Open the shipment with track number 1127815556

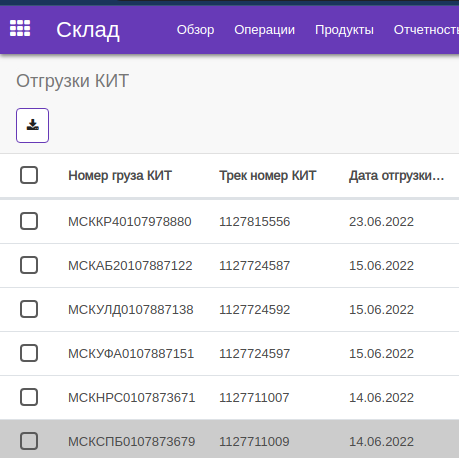pyautogui.click(x=255, y=222)
